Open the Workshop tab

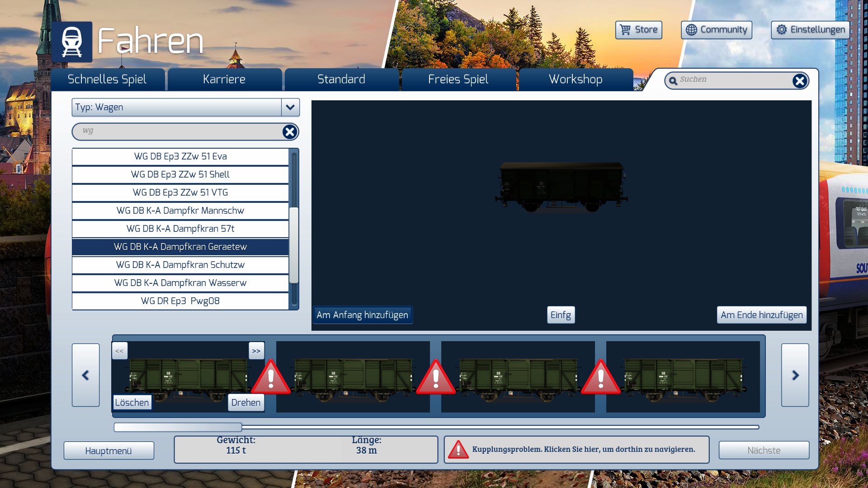(576, 80)
